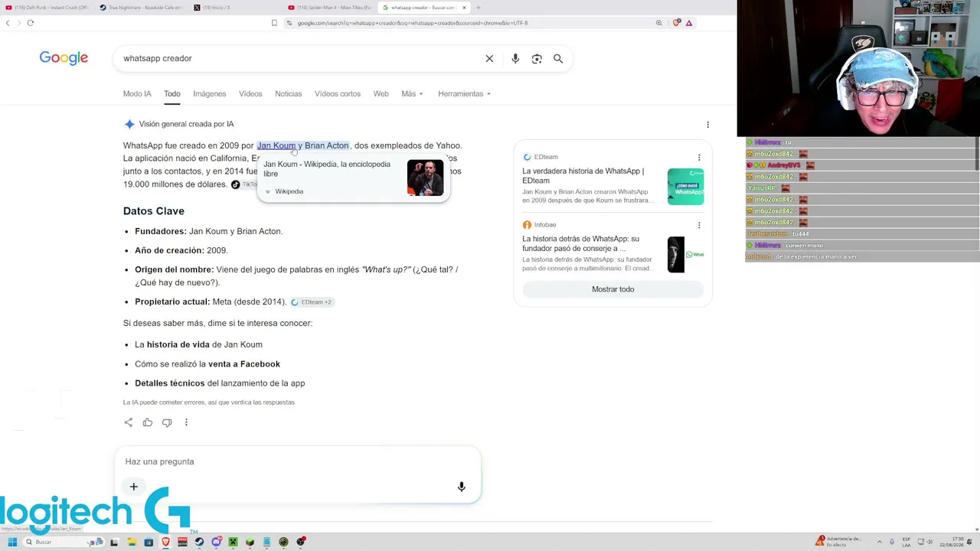This screenshot has height=551, width=980.
Task: Click the magnifying glass search button
Action: click(x=558, y=58)
